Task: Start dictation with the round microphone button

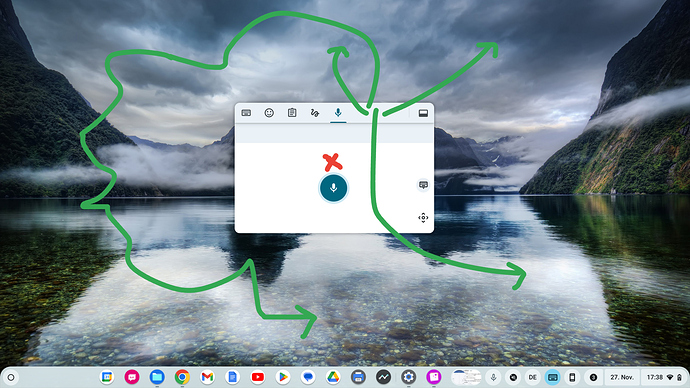Action: (x=334, y=188)
